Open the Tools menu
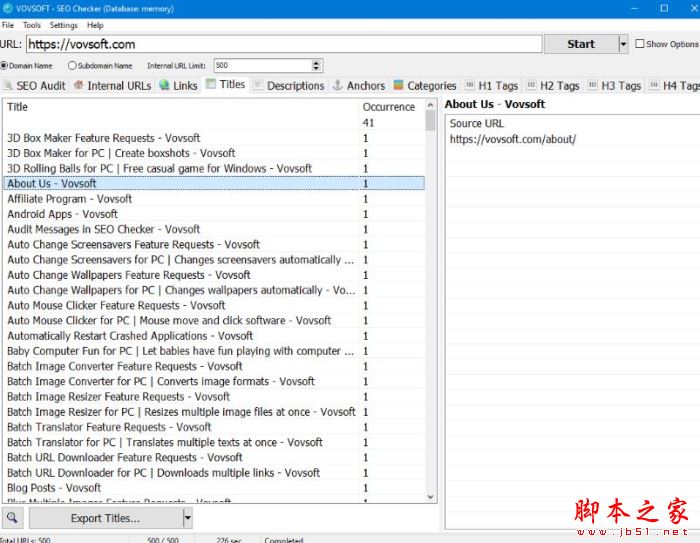Image resolution: width=700 pixels, height=543 pixels. [x=32, y=25]
